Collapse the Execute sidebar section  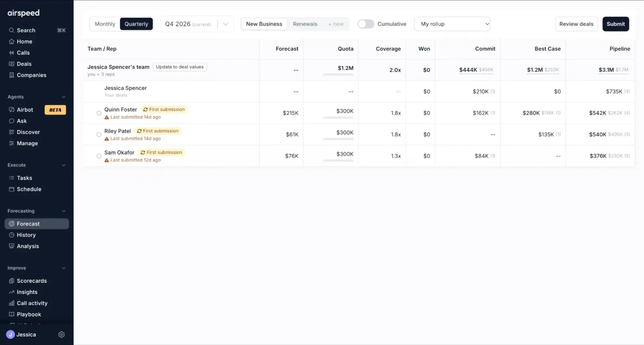click(63, 165)
